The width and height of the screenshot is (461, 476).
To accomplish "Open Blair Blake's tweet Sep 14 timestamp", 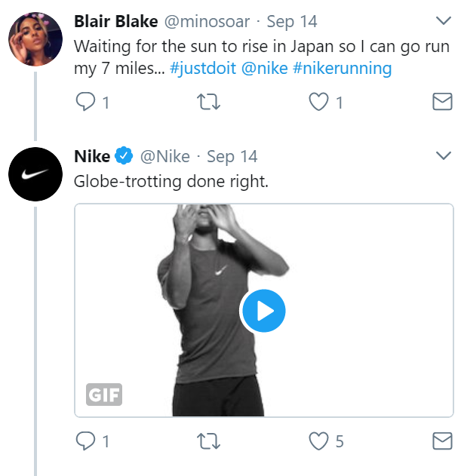I will point(291,22).
